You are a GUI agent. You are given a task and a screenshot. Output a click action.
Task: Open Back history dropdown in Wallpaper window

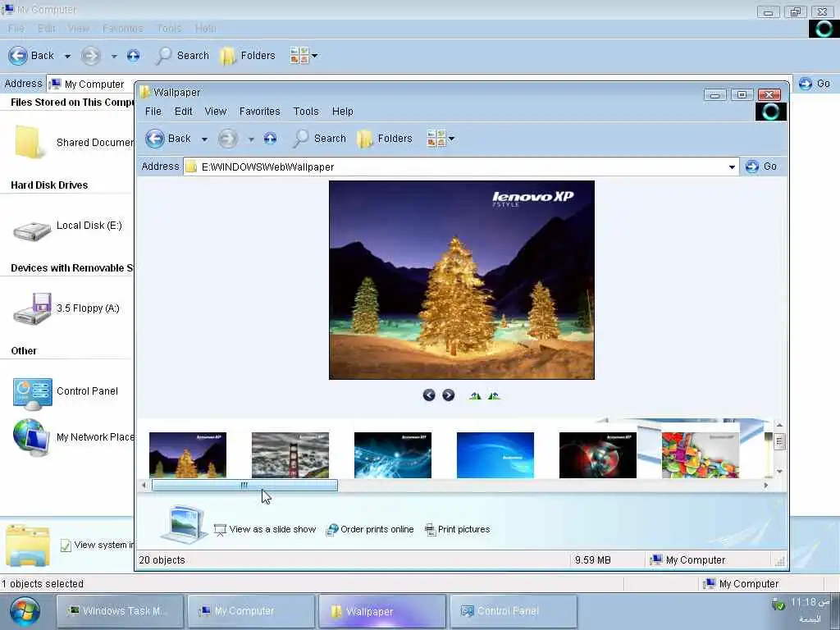click(x=204, y=139)
